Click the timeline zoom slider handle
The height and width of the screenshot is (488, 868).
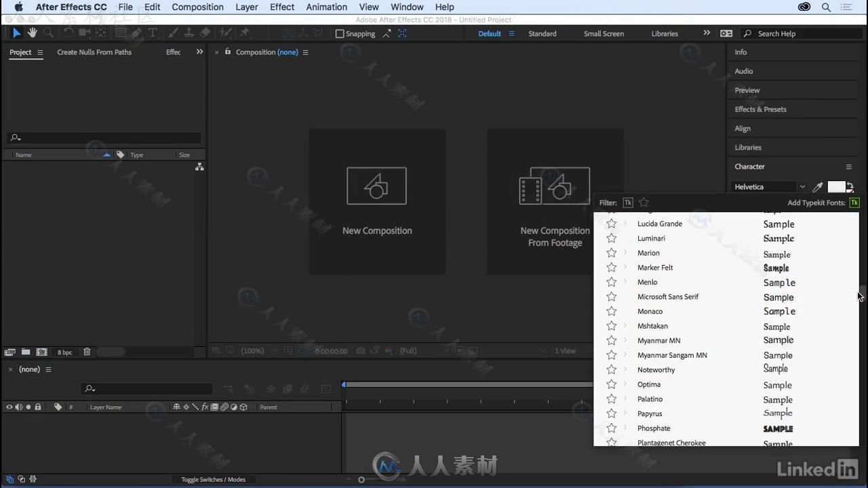point(361,480)
